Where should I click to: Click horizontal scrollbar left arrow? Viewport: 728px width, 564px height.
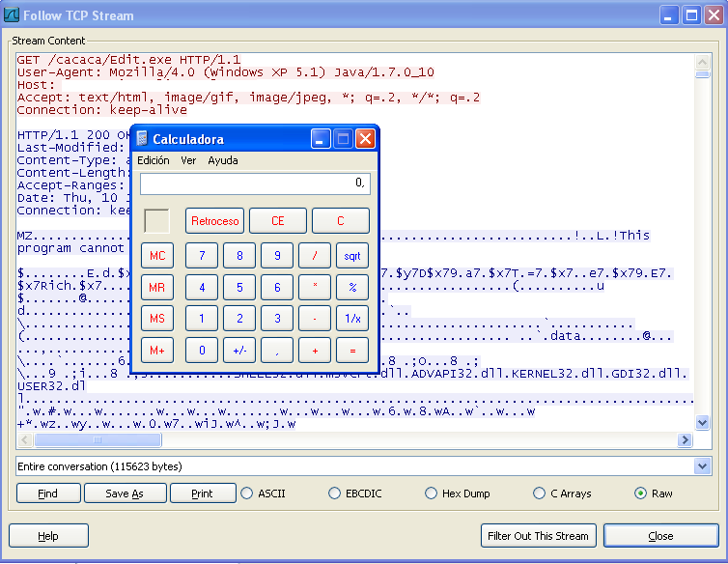click(25, 439)
